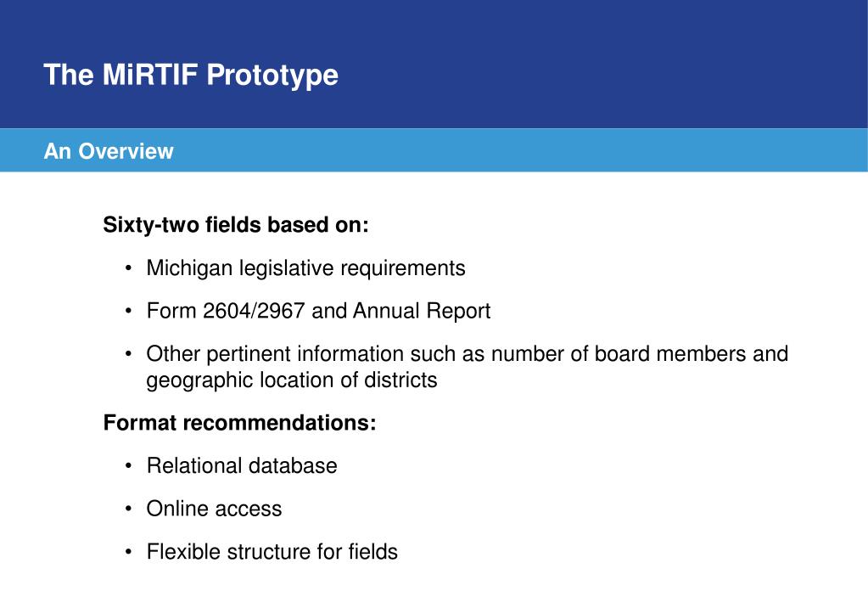Viewport: 868px width, 608px height.
Task: Select the 'Relational database' bullet
Action: coord(242,466)
